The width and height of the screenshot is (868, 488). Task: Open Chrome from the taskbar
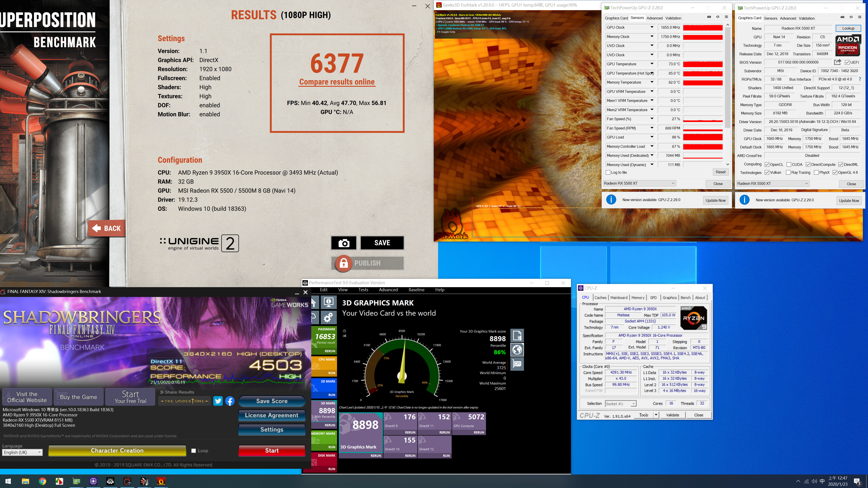click(42, 481)
